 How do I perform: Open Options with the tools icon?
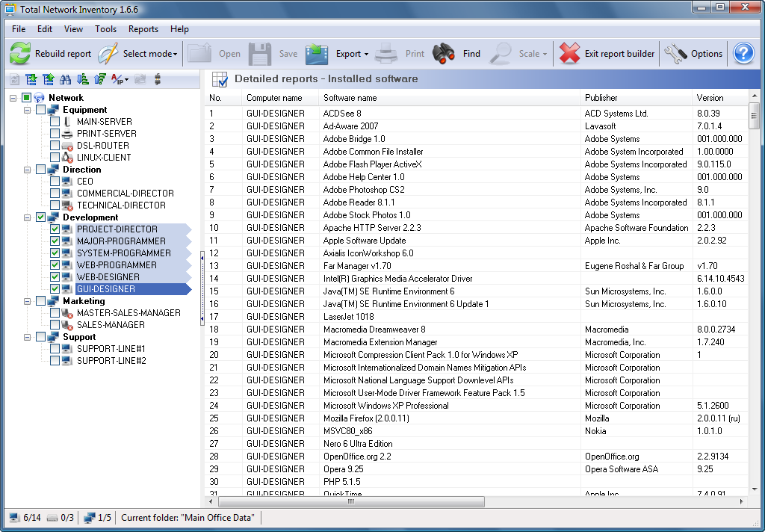(693, 53)
